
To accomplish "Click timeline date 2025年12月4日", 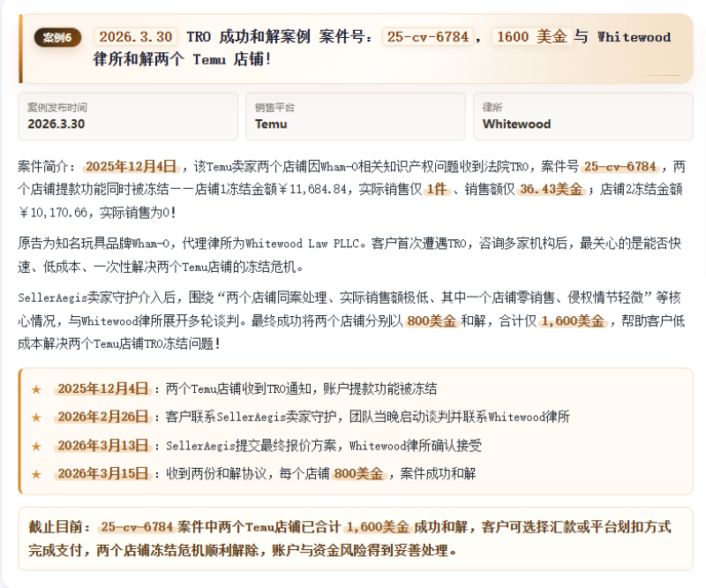I will [103, 388].
